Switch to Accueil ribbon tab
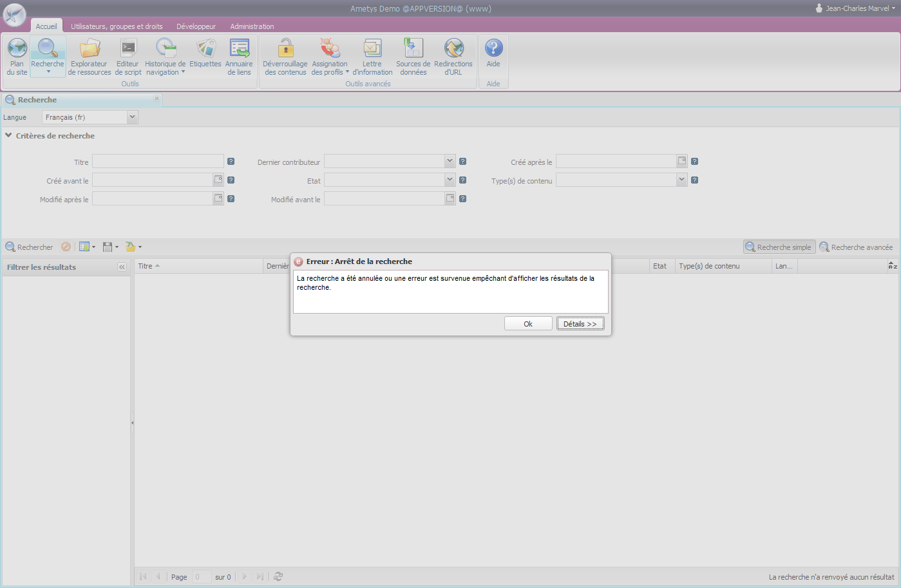 (x=46, y=26)
